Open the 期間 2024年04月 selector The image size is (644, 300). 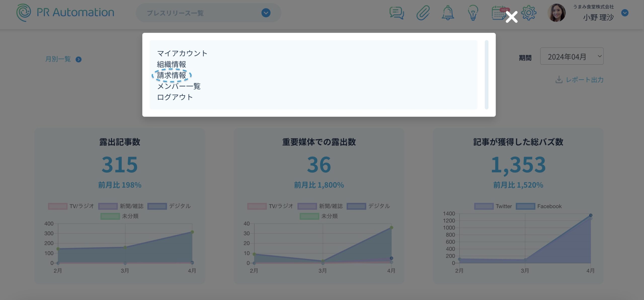571,56
